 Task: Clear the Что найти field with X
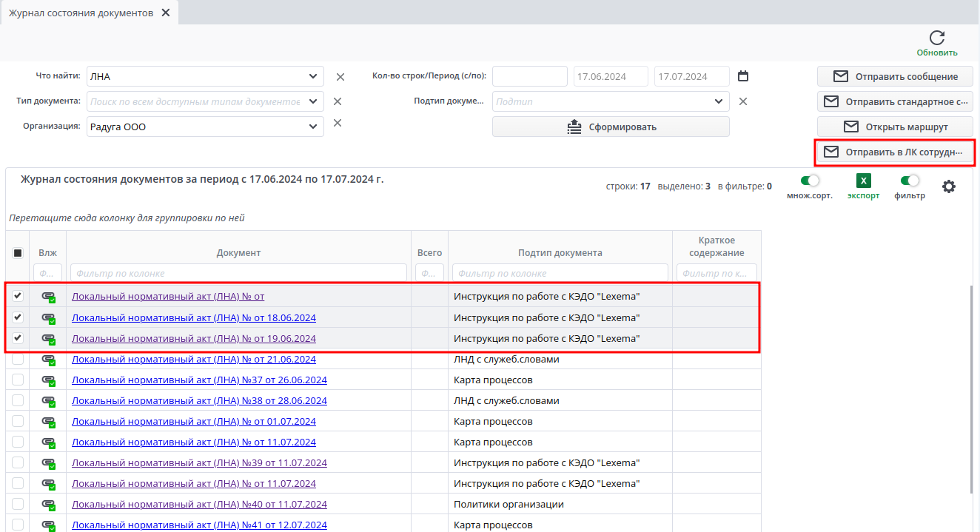(340, 77)
